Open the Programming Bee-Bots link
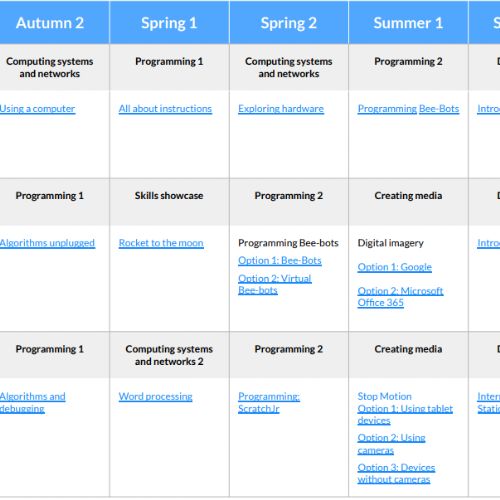Image resolution: width=500 pixels, height=500 pixels. pyautogui.click(x=408, y=109)
